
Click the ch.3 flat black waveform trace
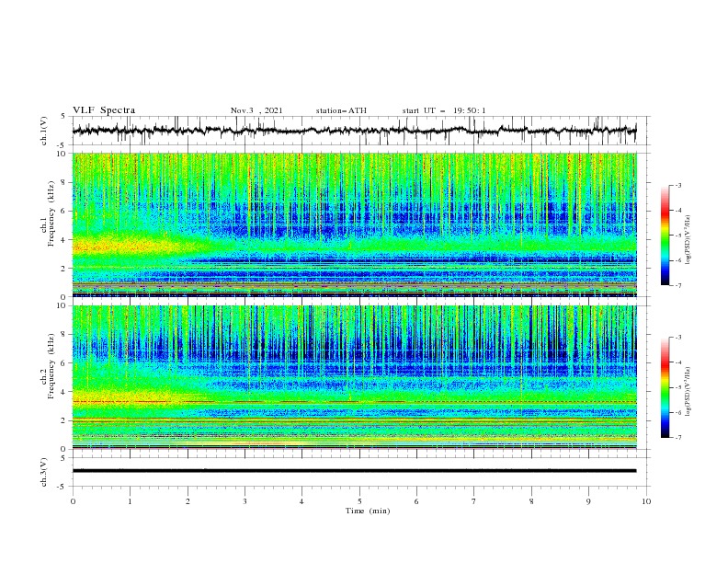pos(354,471)
